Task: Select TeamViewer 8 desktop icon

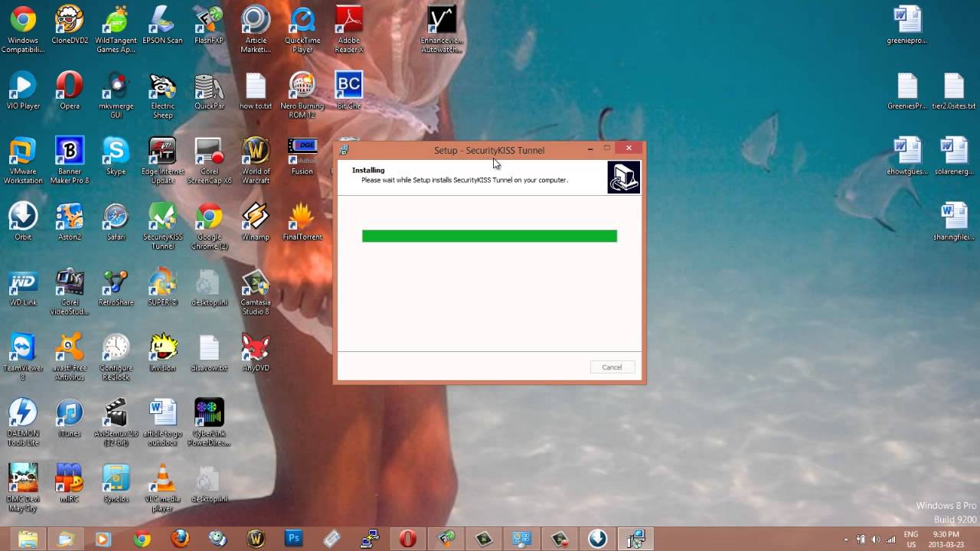Action: point(23,357)
